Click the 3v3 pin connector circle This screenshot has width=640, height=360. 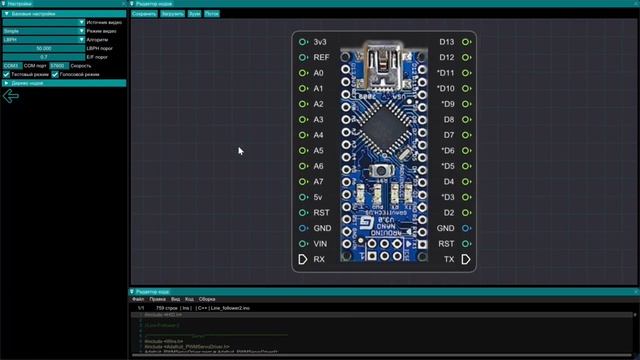303,42
